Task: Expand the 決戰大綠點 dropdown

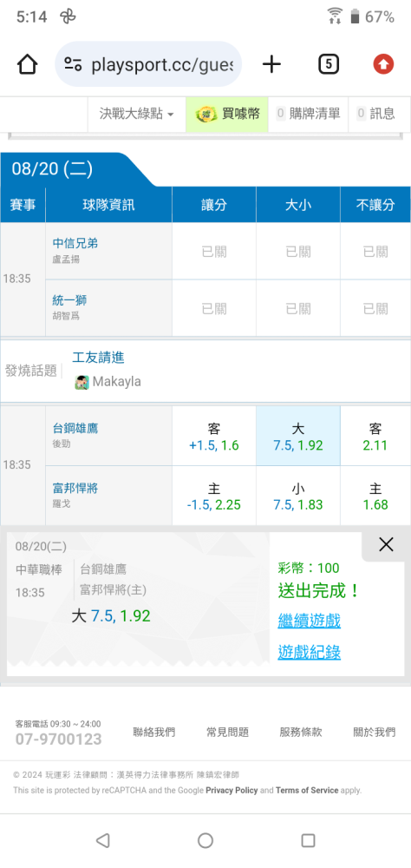Action: 137,114
